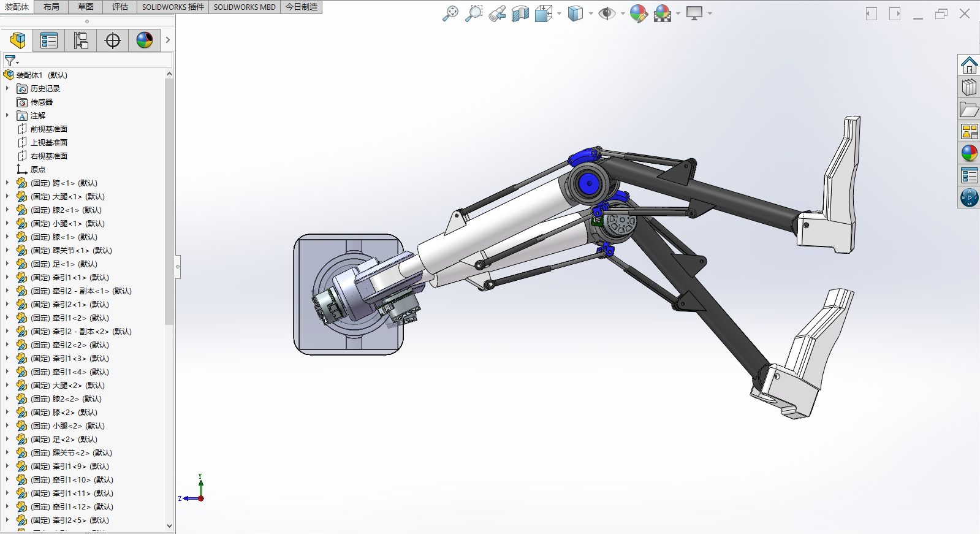Expand the 历史记录 tree node
Screen dimensions: 980x534
coord(7,88)
